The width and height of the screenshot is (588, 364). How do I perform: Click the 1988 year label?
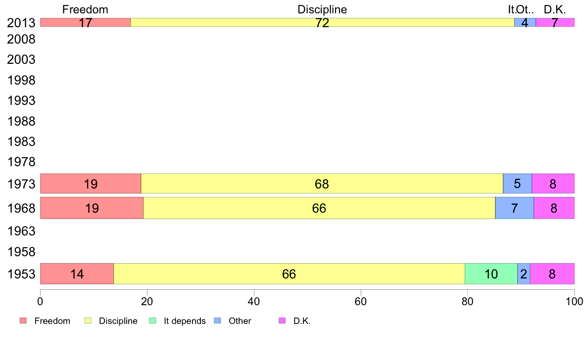pyautogui.click(x=21, y=122)
